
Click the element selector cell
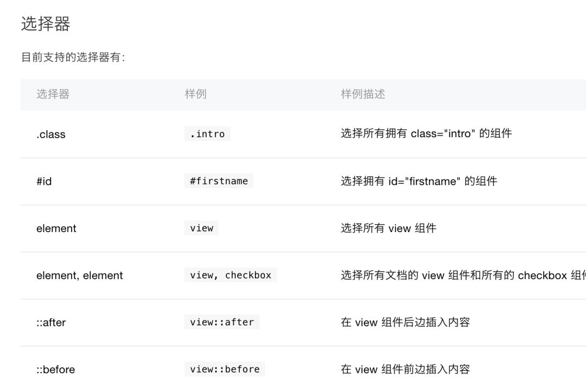click(56, 228)
